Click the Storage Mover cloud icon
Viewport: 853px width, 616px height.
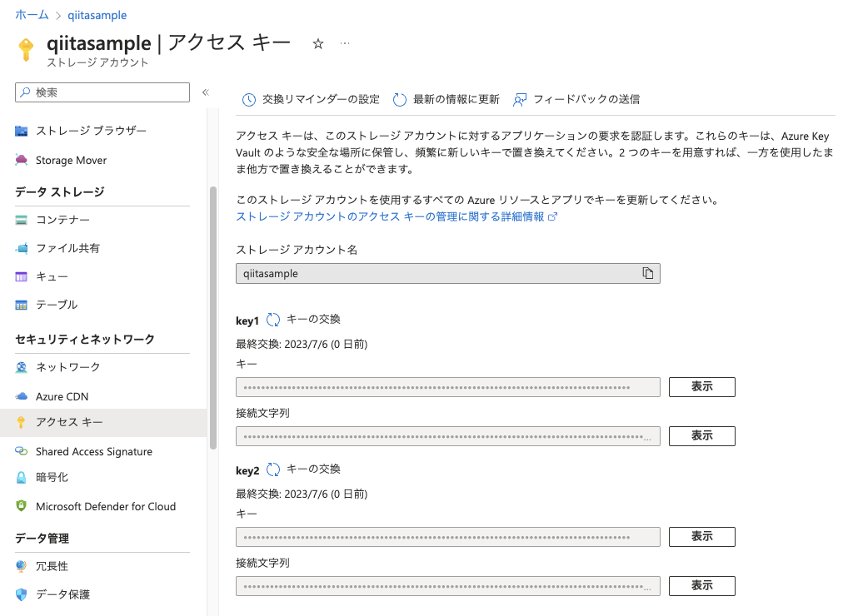[x=21, y=160]
